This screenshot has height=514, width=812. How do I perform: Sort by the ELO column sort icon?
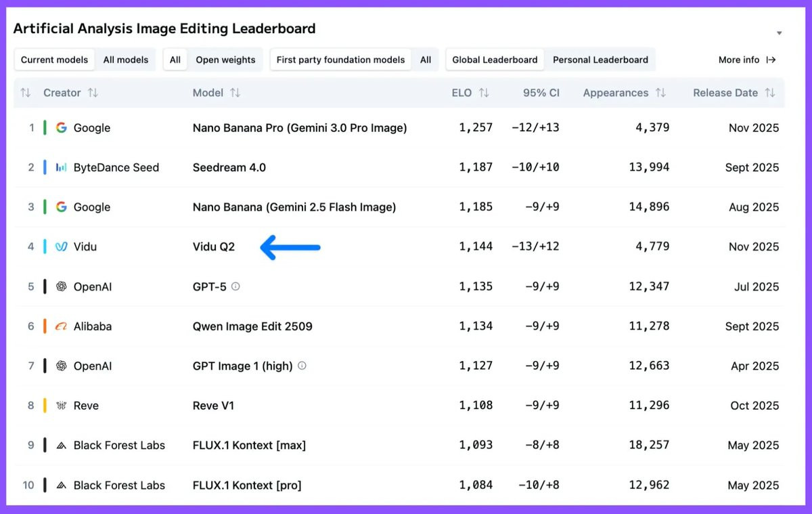(484, 93)
